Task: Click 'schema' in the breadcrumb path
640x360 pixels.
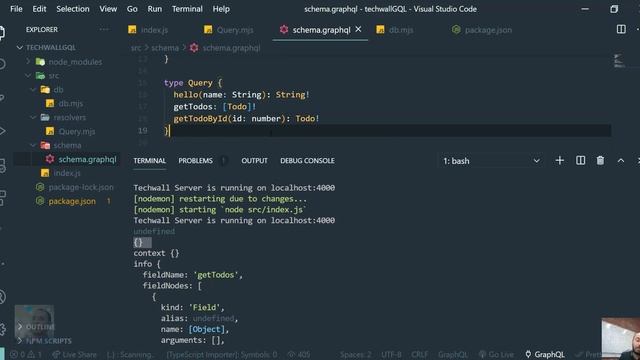Action: 165,48
